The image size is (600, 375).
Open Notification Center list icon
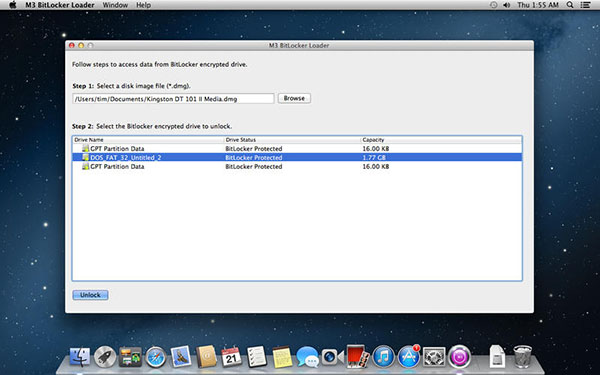pyautogui.click(x=585, y=5)
